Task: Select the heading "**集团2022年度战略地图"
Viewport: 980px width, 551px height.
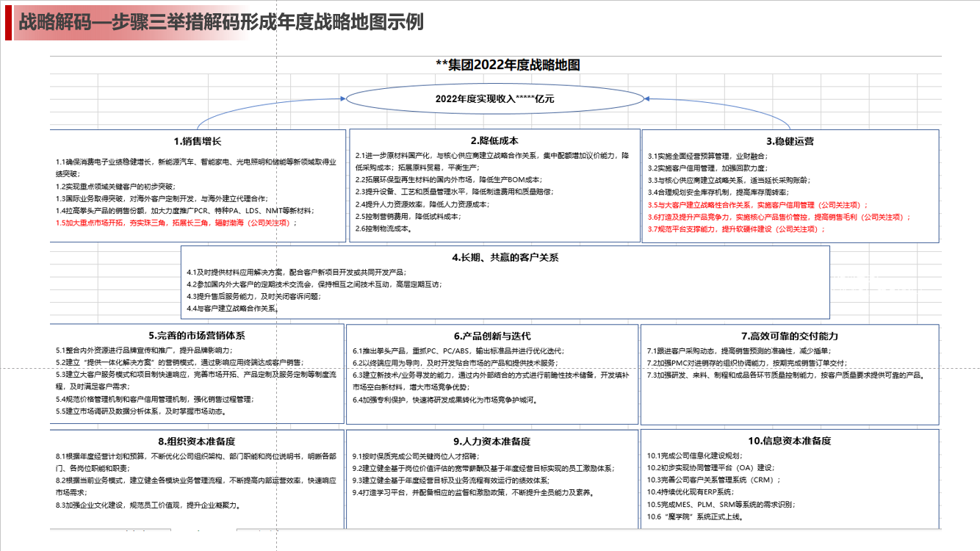Action: (508, 65)
